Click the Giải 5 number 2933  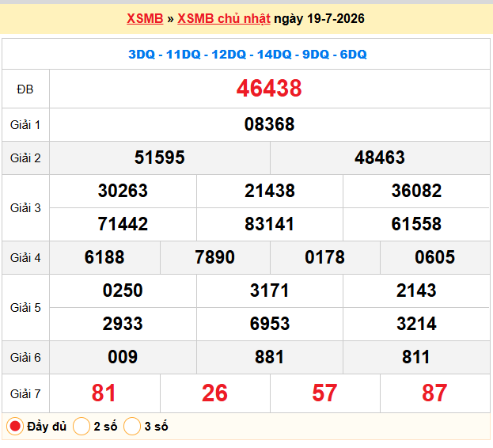point(123,325)
